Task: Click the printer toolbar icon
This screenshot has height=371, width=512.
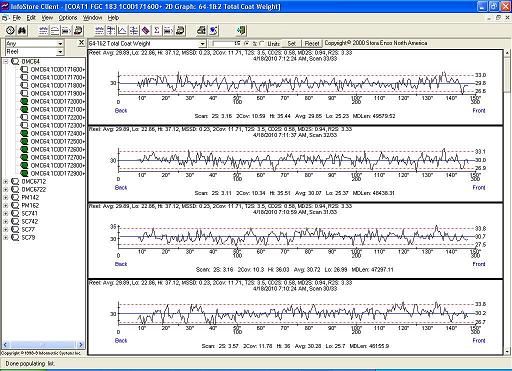Action: click(201, 31)
